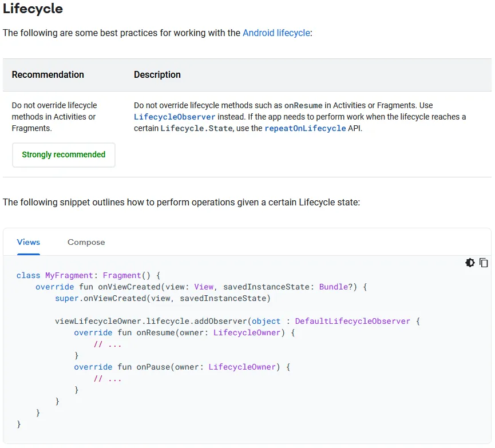Viewport: 495px width, 448px height.
Task: Click the Strongly recommended badge
Action: click(64, 154)
